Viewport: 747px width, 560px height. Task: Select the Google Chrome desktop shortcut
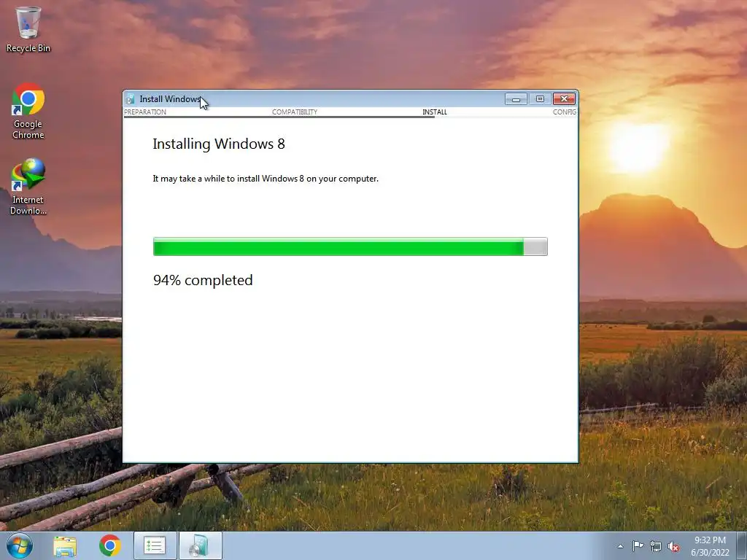pyautogui.click(x=28, y=112)
